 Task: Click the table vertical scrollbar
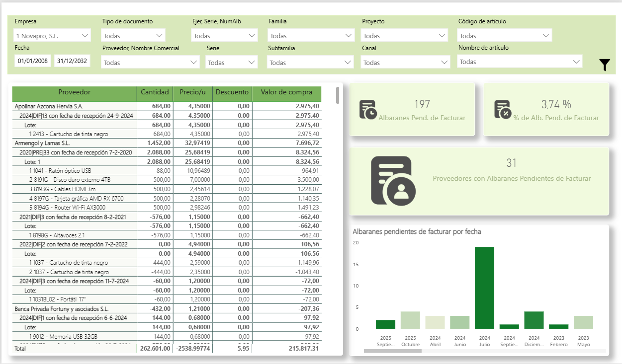[338, 95]
